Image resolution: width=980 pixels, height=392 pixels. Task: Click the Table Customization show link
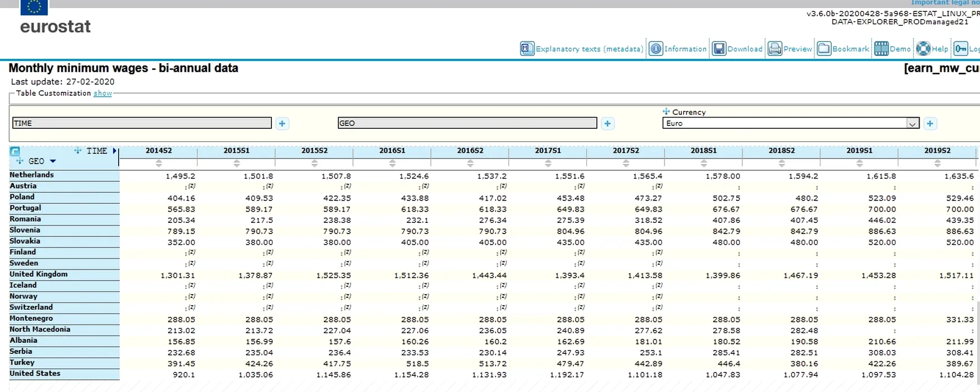[x=102, y=94]
